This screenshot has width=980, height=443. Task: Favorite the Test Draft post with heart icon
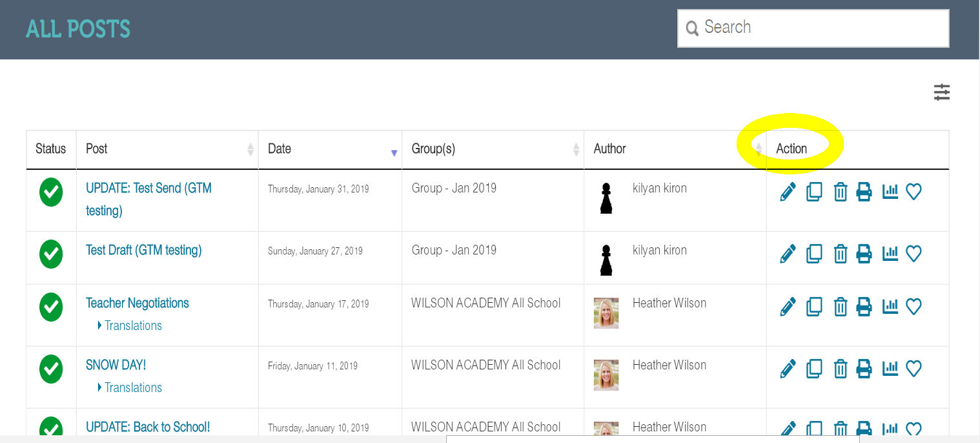tap(914, 254)
